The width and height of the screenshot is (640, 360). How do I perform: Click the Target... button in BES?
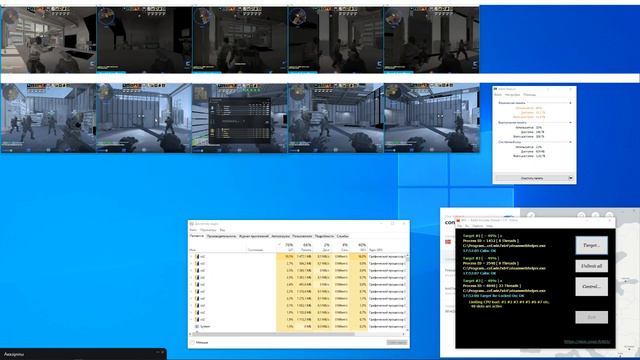(591, 245)
